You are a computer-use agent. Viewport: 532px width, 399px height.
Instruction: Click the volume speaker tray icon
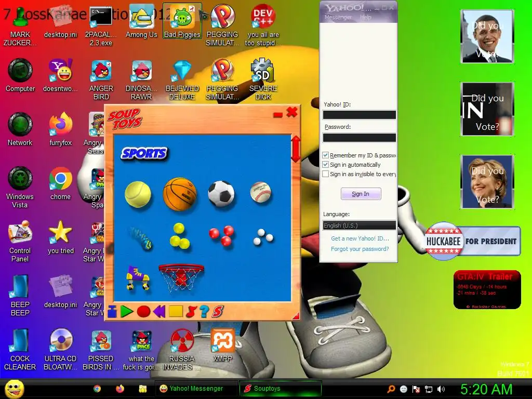441,389
